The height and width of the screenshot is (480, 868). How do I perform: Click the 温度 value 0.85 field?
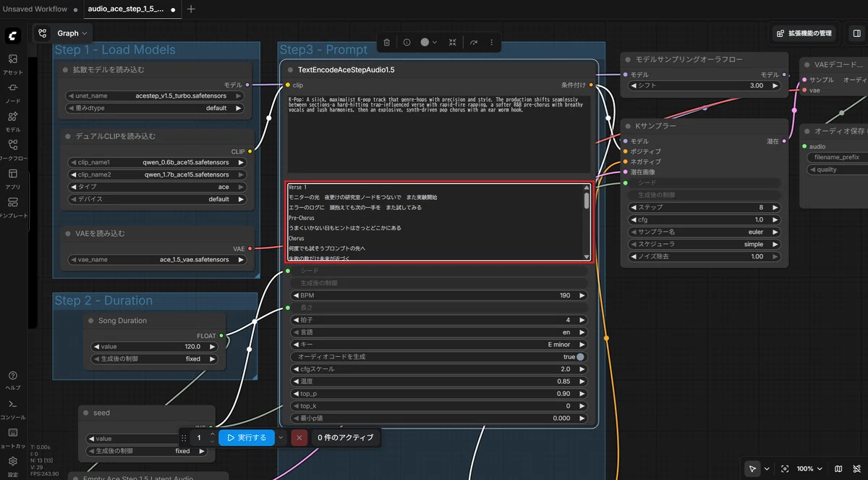point(439,382)
